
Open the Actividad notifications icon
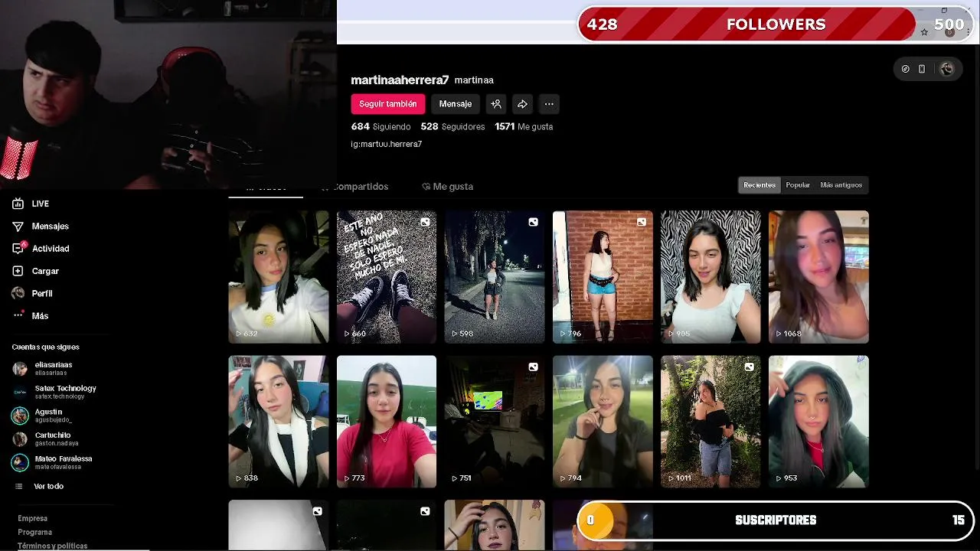pyautogui.click(x=18, y=248)
